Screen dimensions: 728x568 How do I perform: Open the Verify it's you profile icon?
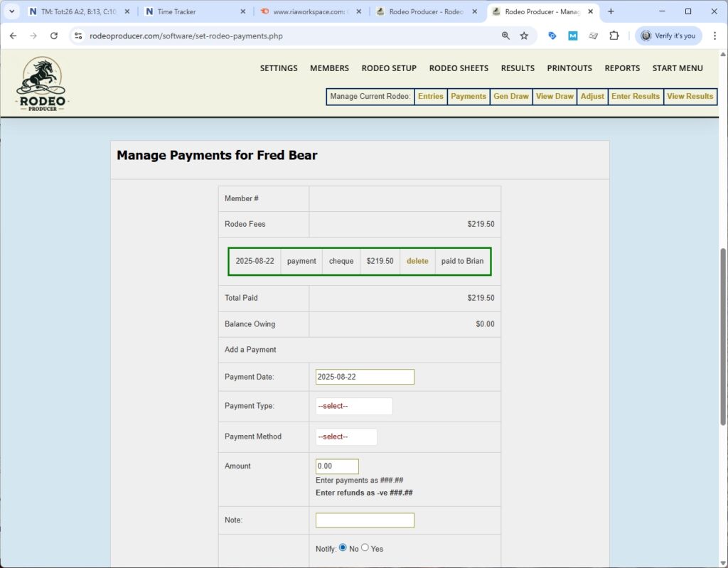pyautogui.click(x=667, y=35)
